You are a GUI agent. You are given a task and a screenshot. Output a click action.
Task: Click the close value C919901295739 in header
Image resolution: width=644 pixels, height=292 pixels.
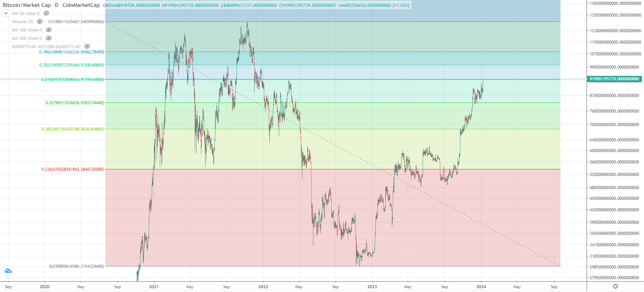click(x=307, y=5)
